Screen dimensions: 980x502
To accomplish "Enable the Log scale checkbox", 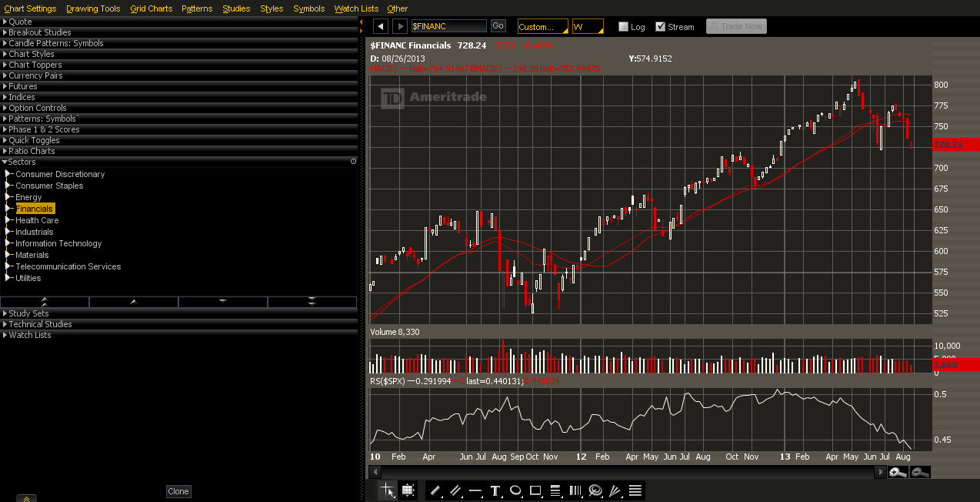I will [623, 27].
